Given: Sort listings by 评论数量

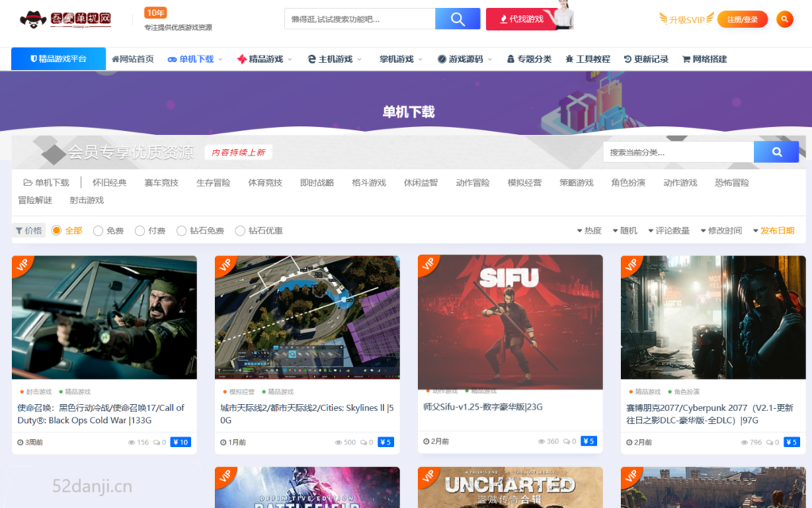Looking at the screenshot, I should [668, 231].
